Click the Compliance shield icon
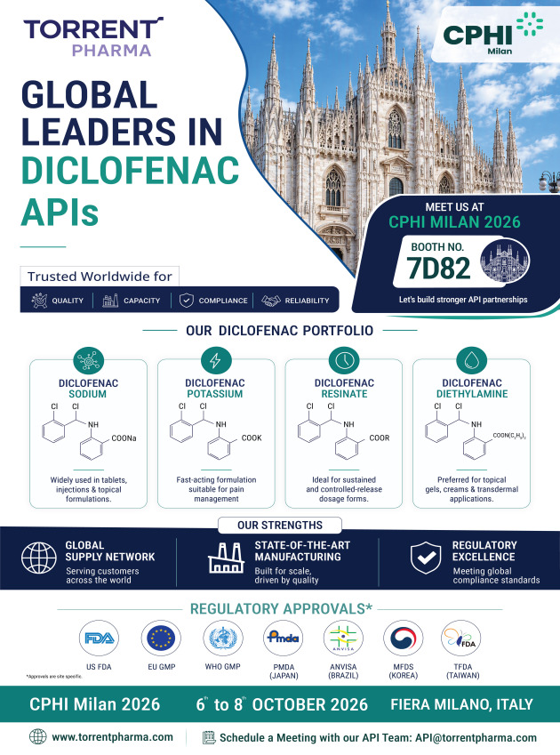Image resolution: width=560 pixels, height=755 pixels. click(186, 301)
